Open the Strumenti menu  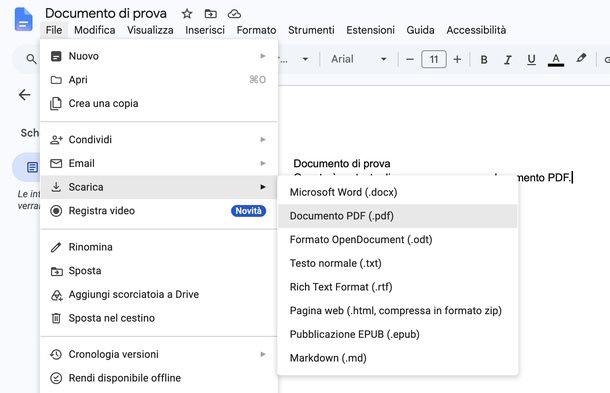click(x=311, y=30)
